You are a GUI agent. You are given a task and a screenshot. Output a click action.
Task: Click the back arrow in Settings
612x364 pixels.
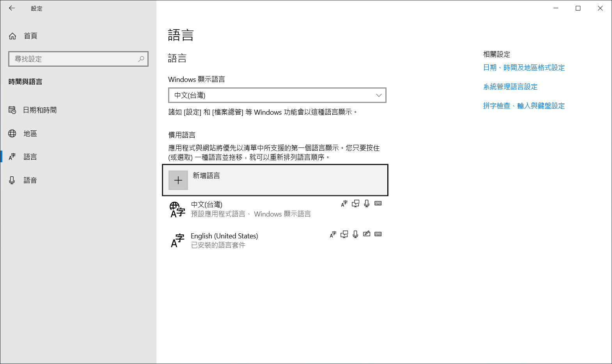(12, 8)
